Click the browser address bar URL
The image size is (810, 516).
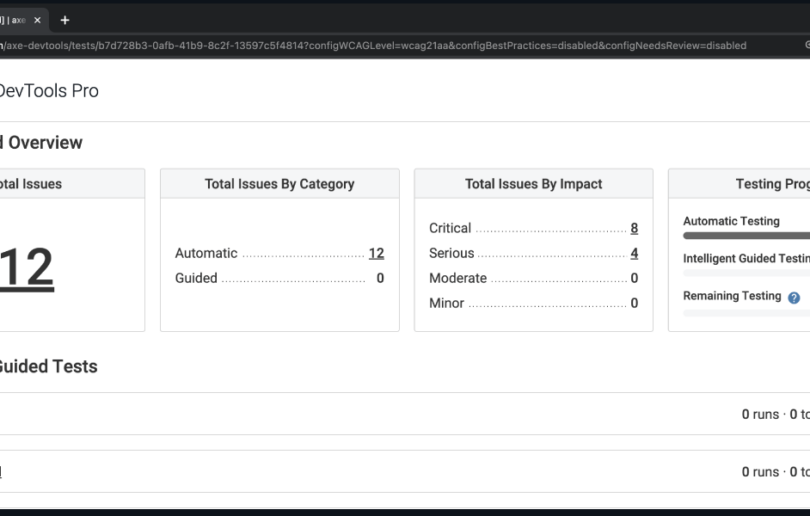(x=373, y=45)
